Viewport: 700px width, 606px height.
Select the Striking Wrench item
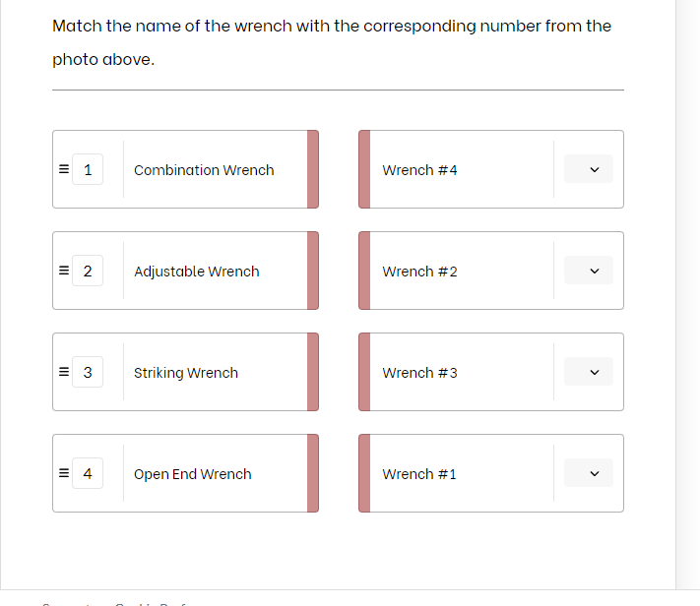tap(186, 373)
